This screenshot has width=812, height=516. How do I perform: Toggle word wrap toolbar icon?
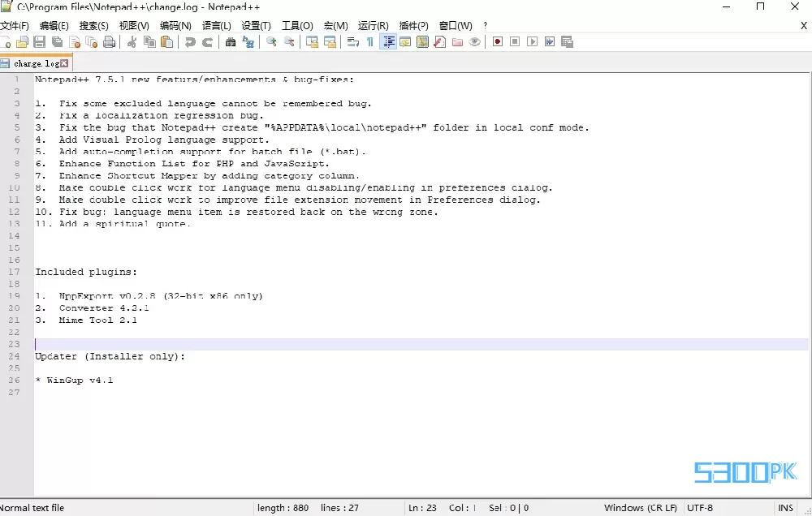(x=353, y=42)
